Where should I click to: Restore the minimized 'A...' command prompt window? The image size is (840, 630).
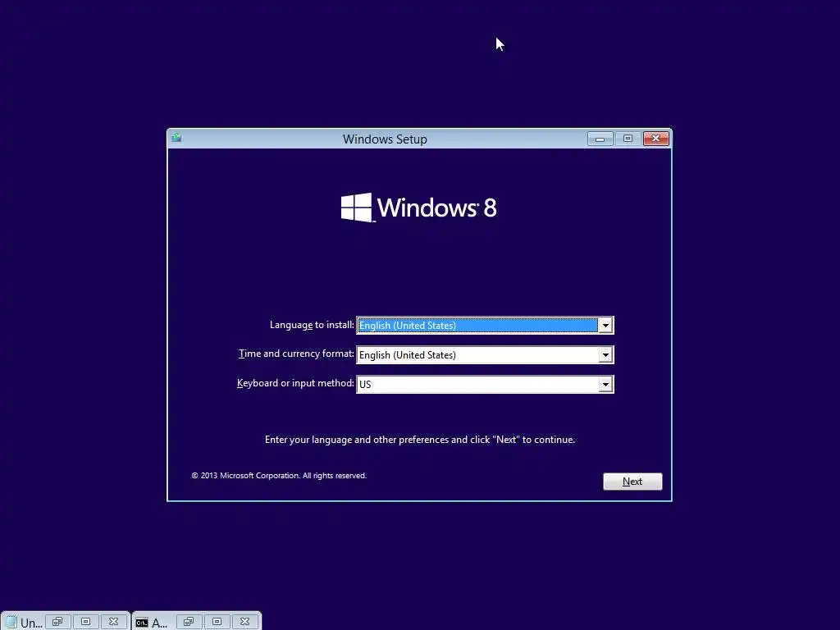coord(189,622)
